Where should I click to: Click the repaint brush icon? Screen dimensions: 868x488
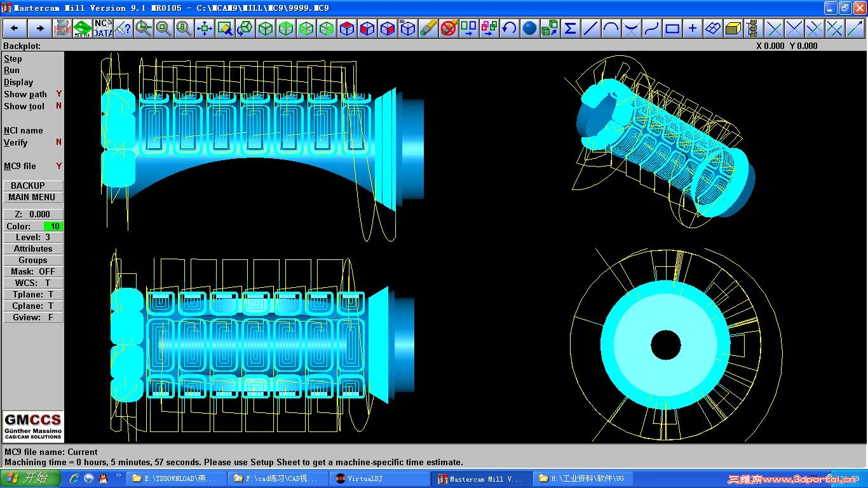(x=225, y=29)
